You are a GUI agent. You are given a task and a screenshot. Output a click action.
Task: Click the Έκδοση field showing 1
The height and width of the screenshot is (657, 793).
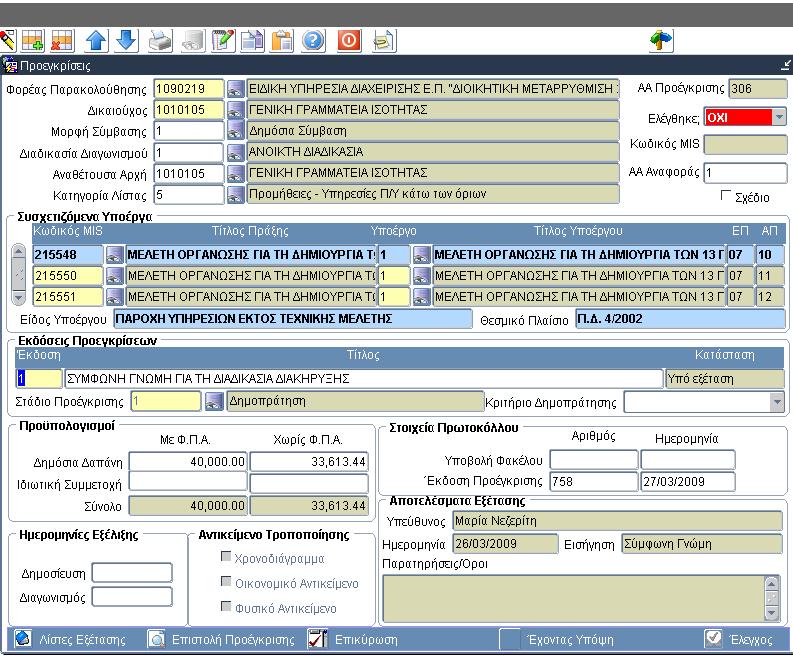pos(39,378)
